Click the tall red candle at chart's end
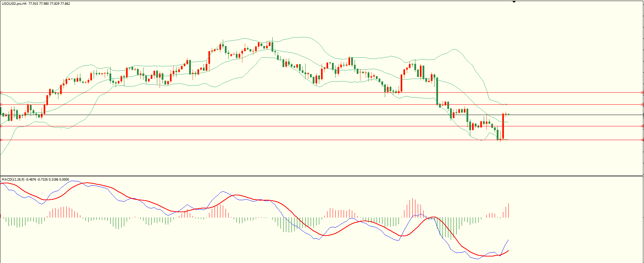Image resolution: width=644 pixels, height=263 pixels. click(503, 127)
